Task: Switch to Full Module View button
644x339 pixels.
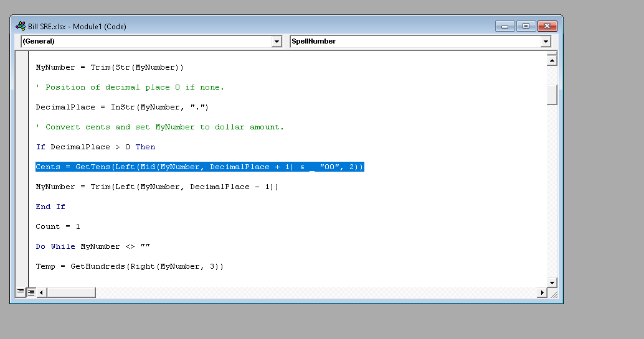Action: point(31,292)
